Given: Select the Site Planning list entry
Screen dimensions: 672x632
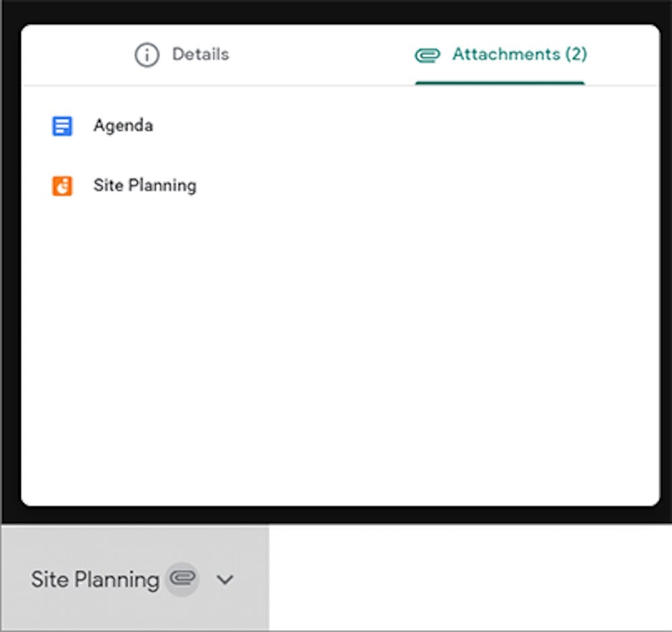Looking at the screenshot, I should (x=143, y=185).
